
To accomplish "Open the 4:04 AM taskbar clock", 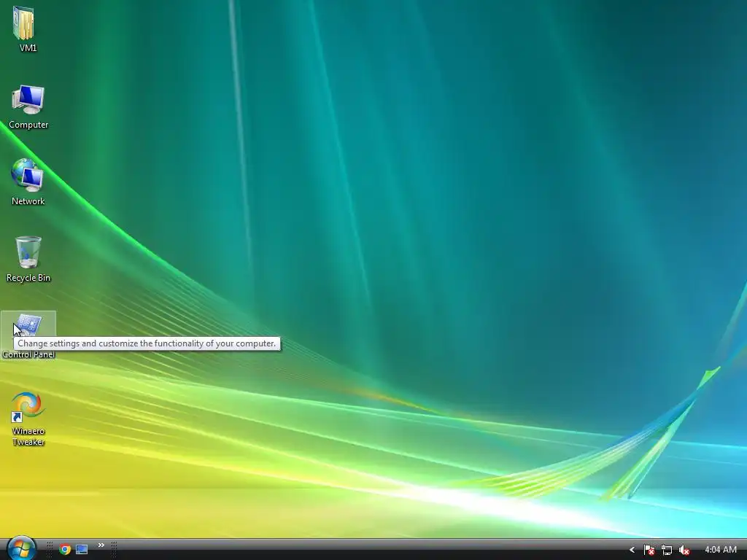I will pos(720,550).
